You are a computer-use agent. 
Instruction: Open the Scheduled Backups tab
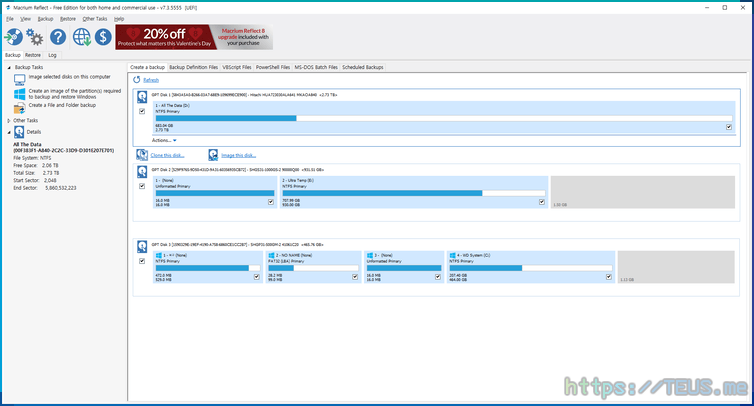pyautogui.click(x=363, y=67)
